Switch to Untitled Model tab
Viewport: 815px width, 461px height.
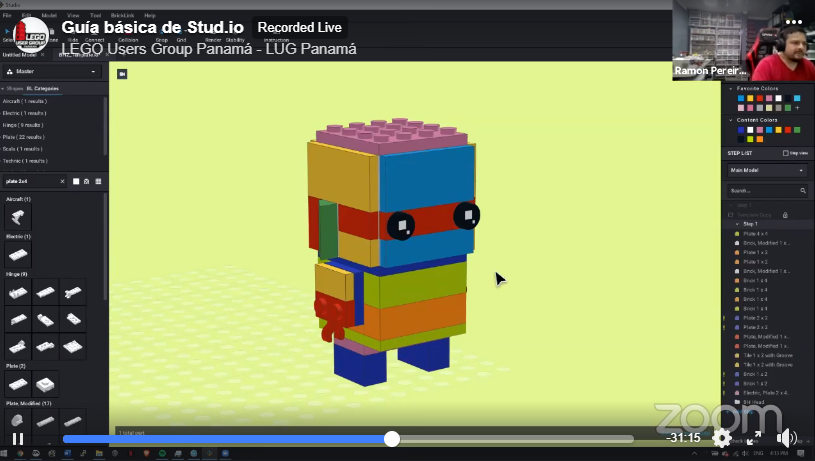click(x=19, y=55)
